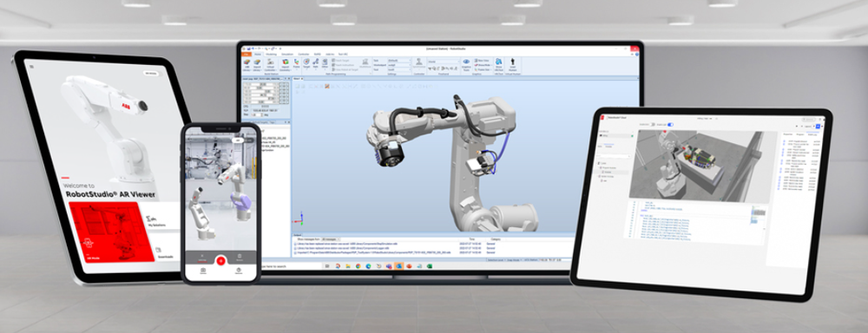
Task: Switch to the Modeling ribbon tab
Action: click(271, 55)
